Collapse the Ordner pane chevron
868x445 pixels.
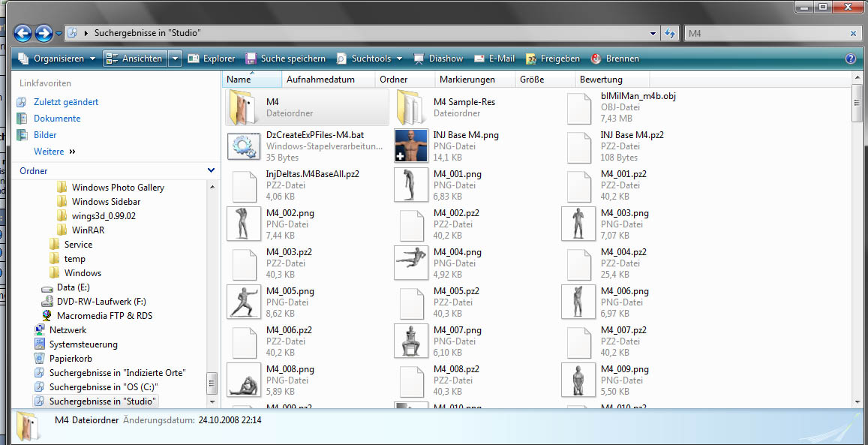211,170
